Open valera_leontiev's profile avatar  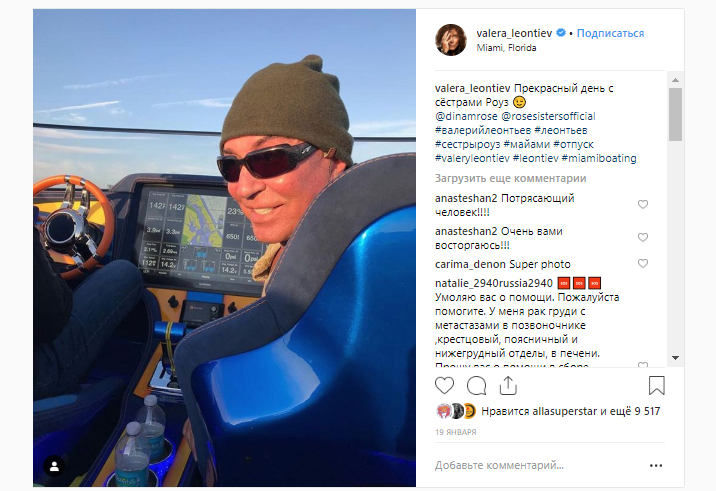point(451,40)
